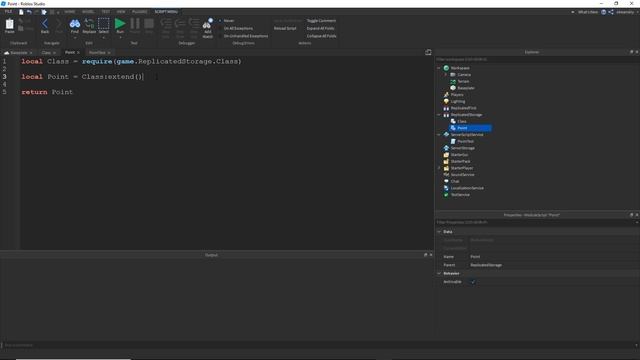
Task: Click the TestService green check icon
Action: (446, 195)
